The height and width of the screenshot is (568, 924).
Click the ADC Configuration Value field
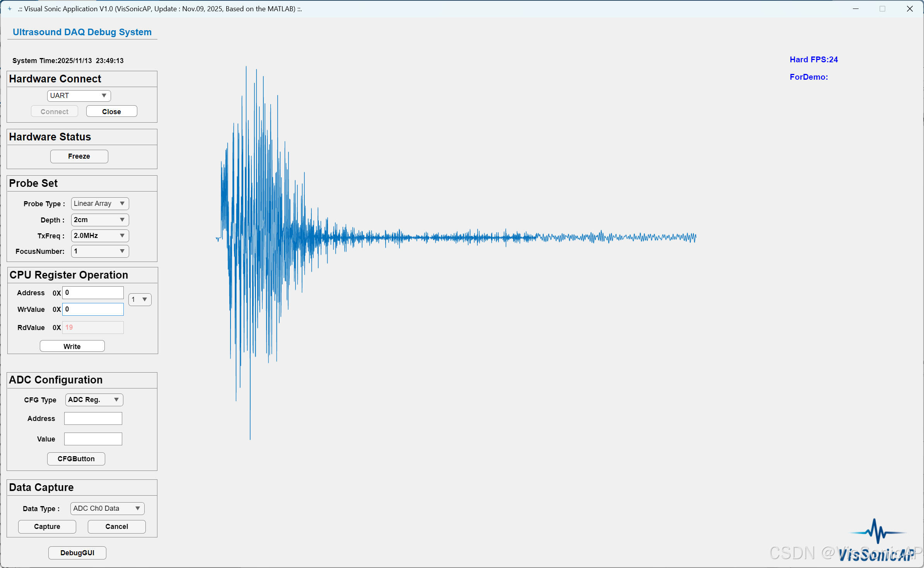pos(93,439)
